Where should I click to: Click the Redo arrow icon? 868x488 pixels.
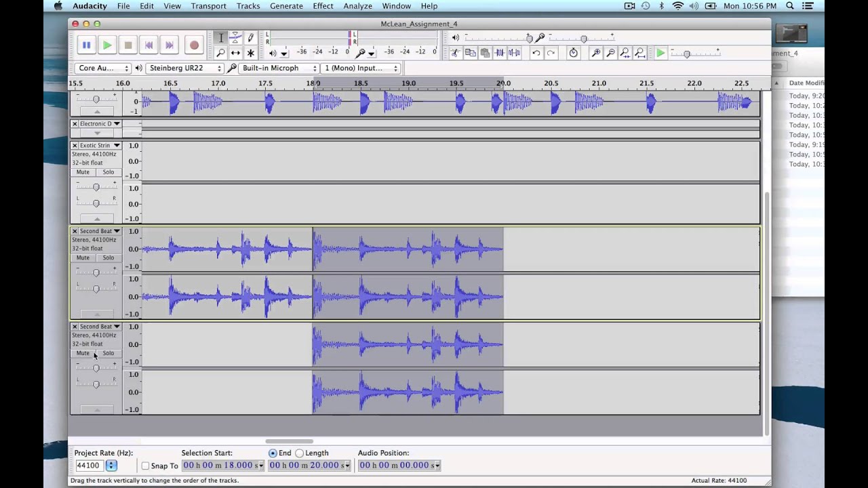[551, 53]
